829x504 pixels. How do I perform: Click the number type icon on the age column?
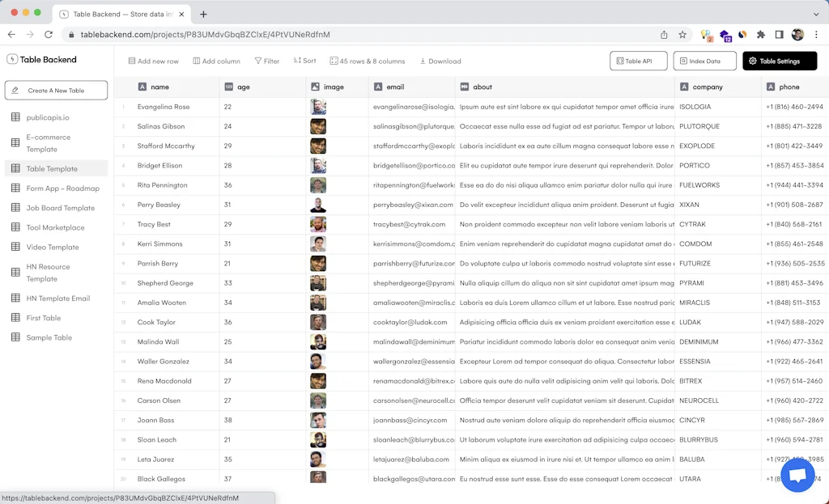(x=228, y=87)
